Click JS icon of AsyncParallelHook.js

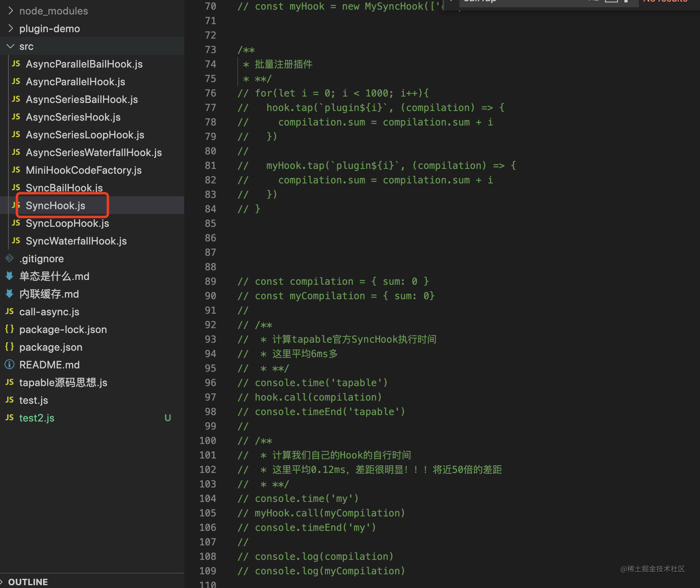[16, 82]
